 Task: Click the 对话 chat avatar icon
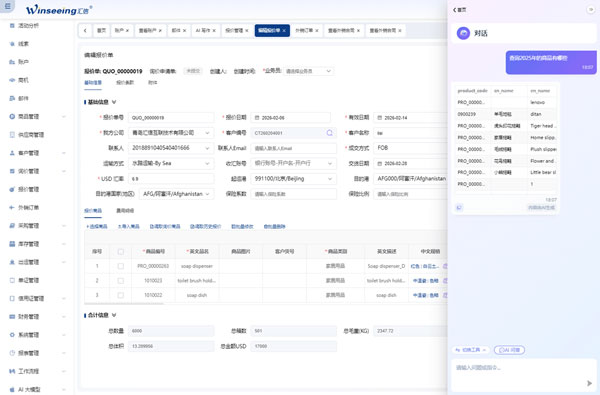point(463,33)
